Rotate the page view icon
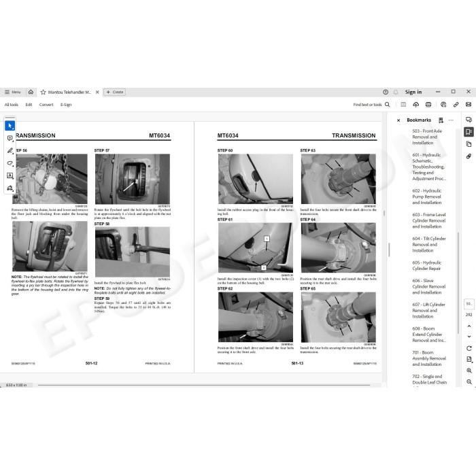Screen dimensions: 476x476 coord(469,348)
